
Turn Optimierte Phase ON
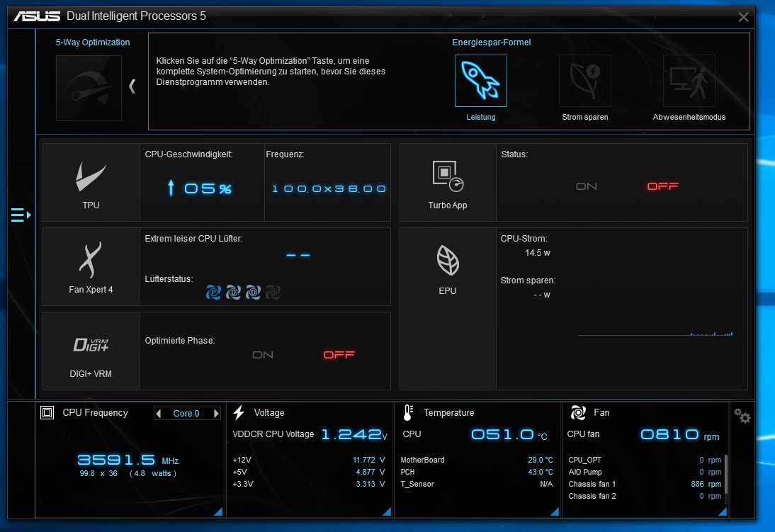pyautogui.click(x=262, y=355)
